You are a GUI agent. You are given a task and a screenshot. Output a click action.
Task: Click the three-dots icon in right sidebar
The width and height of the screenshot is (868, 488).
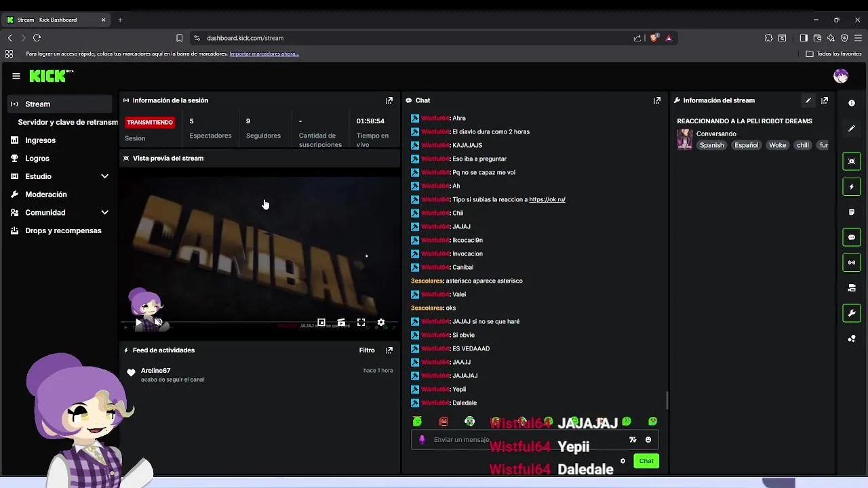[852, 338]
